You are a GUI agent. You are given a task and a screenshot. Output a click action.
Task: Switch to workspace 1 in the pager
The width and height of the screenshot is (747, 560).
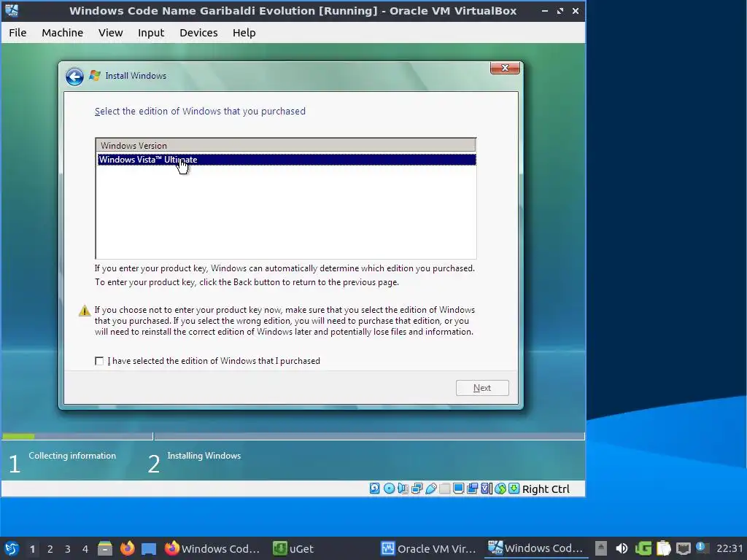pos(32,549)
